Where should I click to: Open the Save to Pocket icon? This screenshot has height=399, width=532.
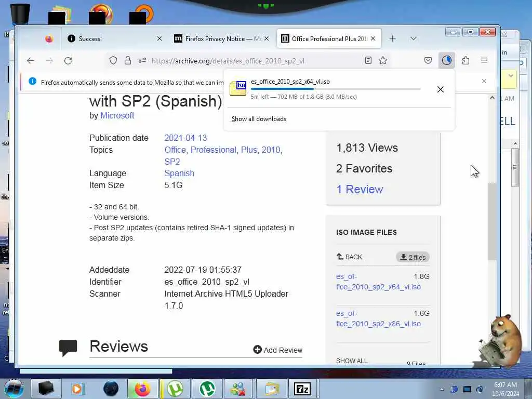coord(428,61)
